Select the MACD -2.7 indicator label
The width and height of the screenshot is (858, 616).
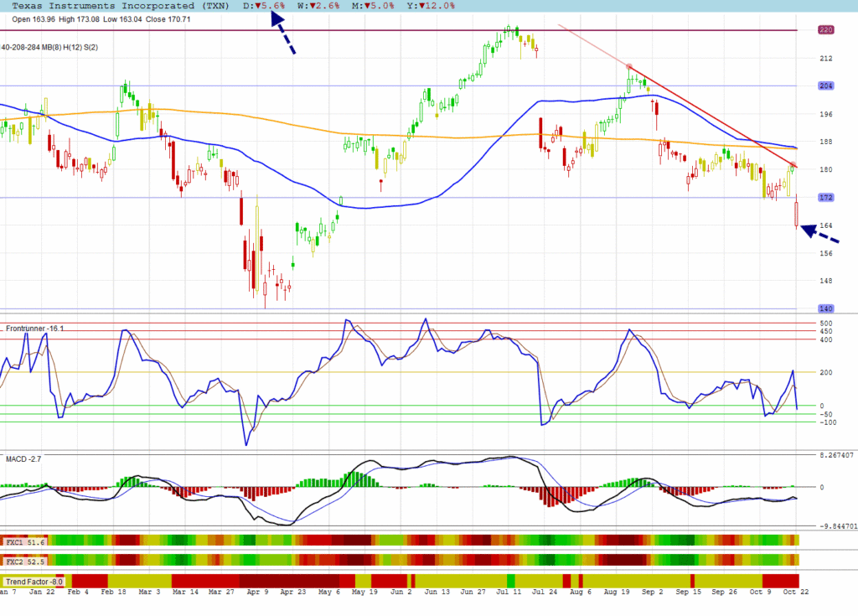point(23,459)
